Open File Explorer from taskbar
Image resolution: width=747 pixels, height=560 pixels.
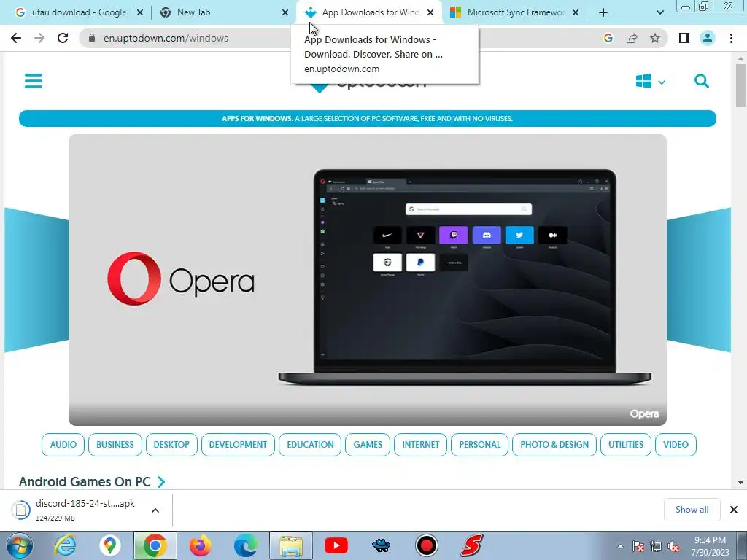tap(291, 545)
